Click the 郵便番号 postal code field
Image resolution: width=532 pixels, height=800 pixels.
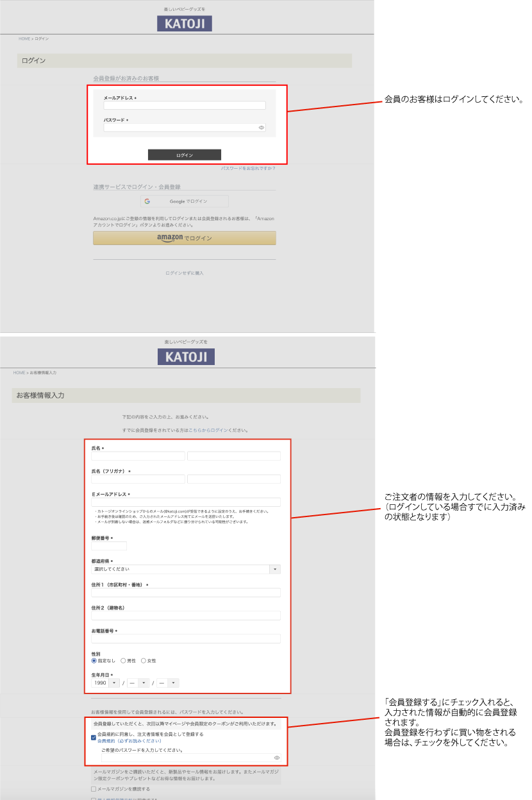(109, 546)
